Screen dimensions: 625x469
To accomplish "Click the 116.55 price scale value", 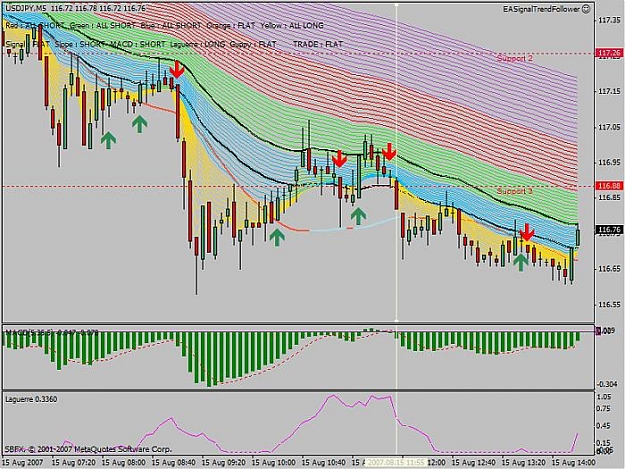I will pyautogui.click(x=610, y=304).
